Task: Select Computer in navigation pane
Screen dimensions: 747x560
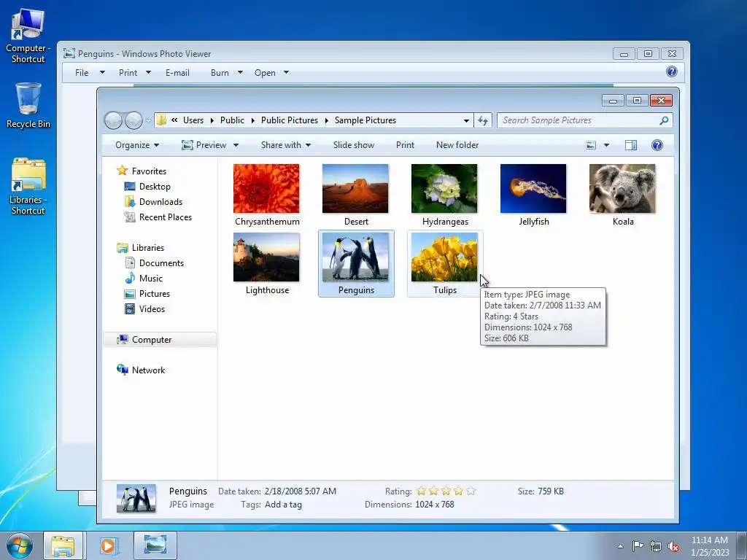Action: [x=152, y=340]
